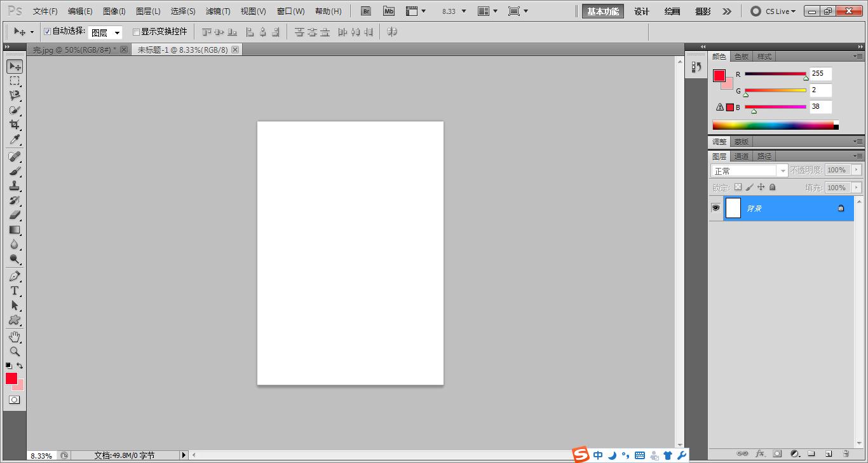Toggle lock transparent pixels
868x463 pixels.
click(738, 187)
